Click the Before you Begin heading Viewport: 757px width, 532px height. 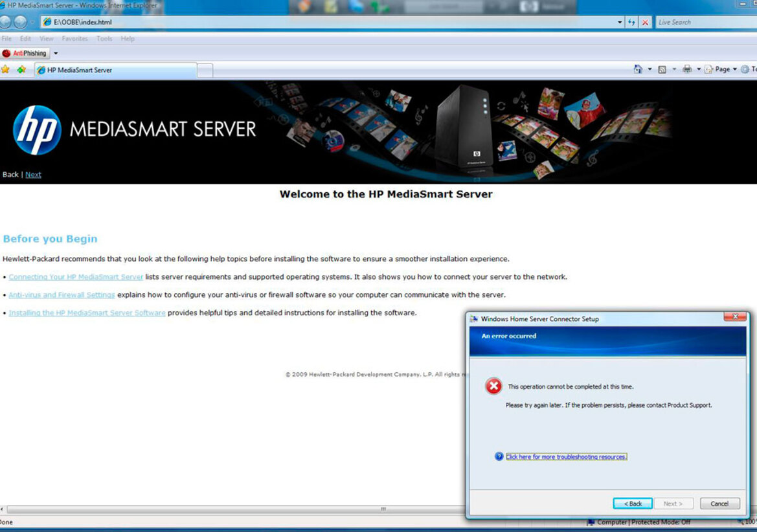pos(51,239)
